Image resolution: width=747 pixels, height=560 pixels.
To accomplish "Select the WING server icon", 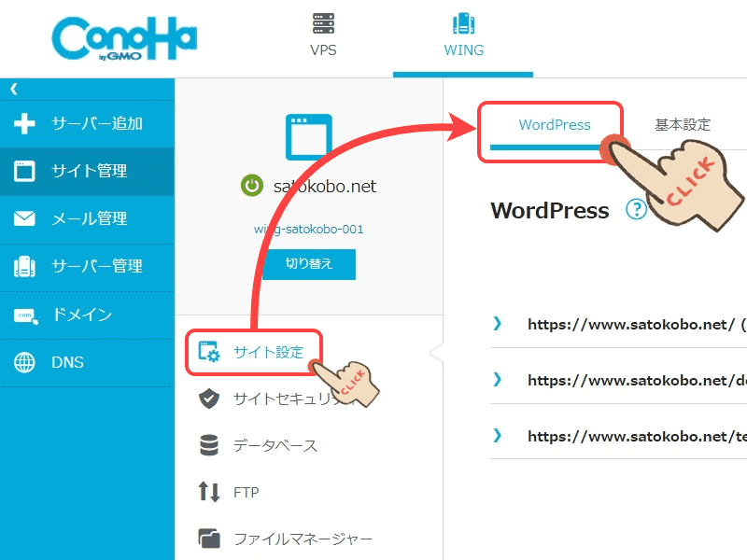I will tap(463, 23).
